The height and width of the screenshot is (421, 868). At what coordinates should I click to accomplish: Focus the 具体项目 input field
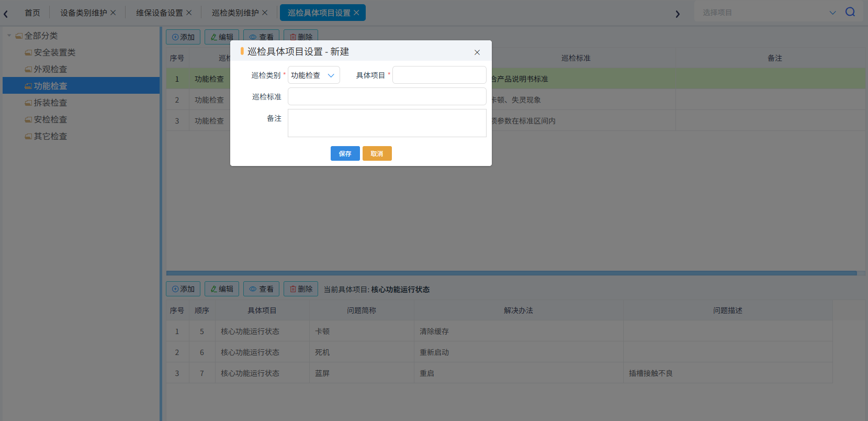coord(439,75)
